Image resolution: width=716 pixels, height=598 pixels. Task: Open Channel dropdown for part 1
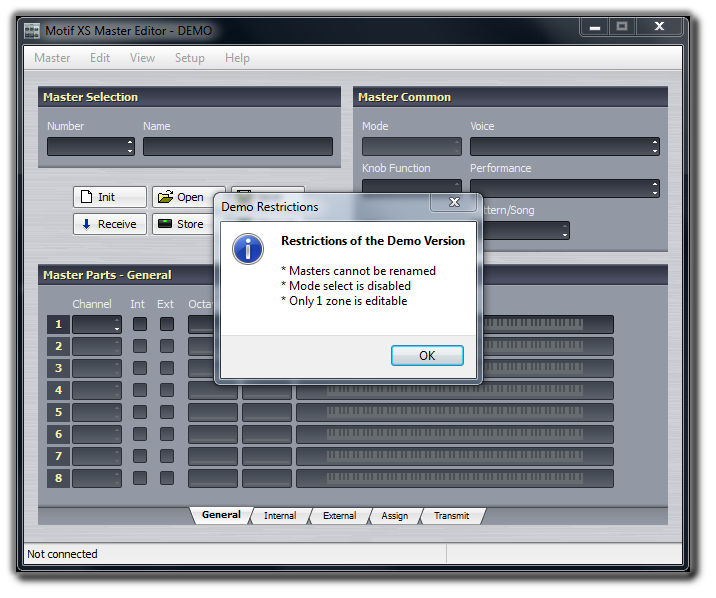[x=97, y=324]
